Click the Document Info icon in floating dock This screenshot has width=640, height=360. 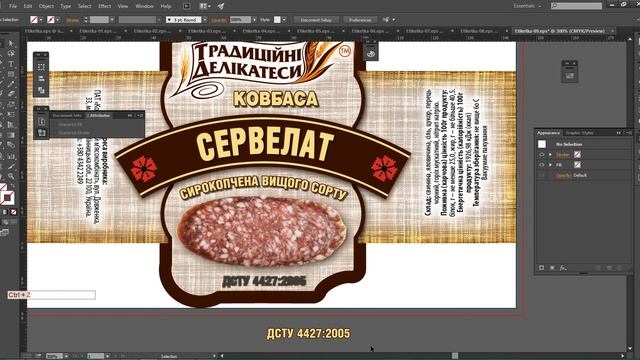[x=41, y=121]
